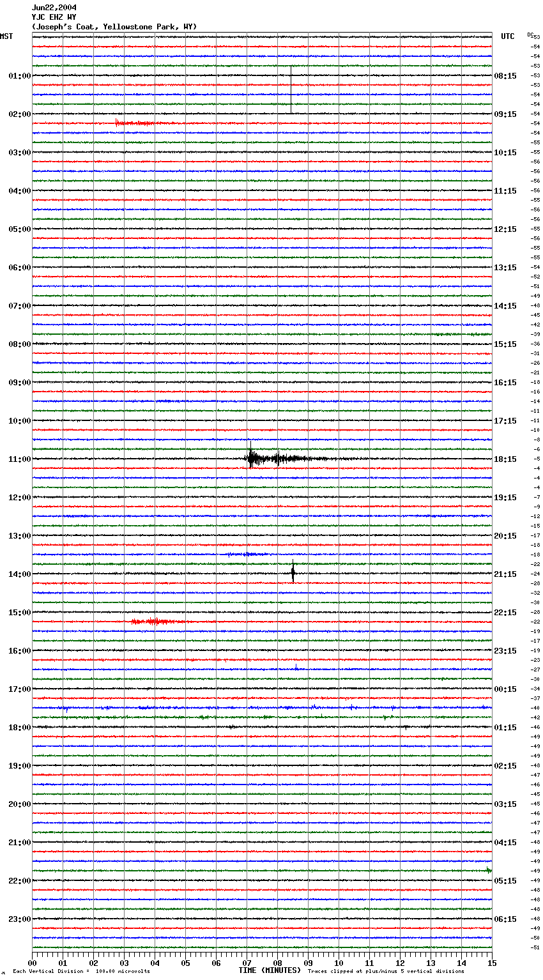543x980 pixels.
Task: Click the Joseph's Coat, Yellowstone Park location title
Action: [x=114, y=27]
